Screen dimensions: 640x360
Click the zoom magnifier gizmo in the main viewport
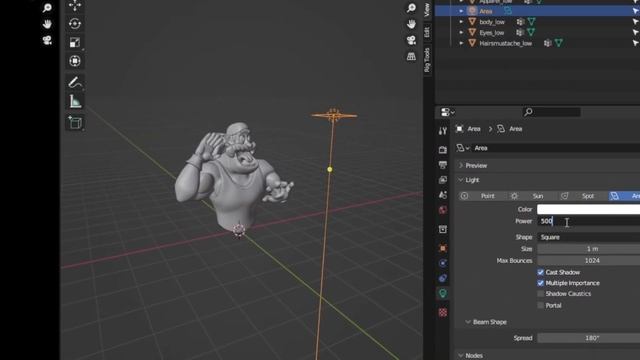tap(411, 8)
